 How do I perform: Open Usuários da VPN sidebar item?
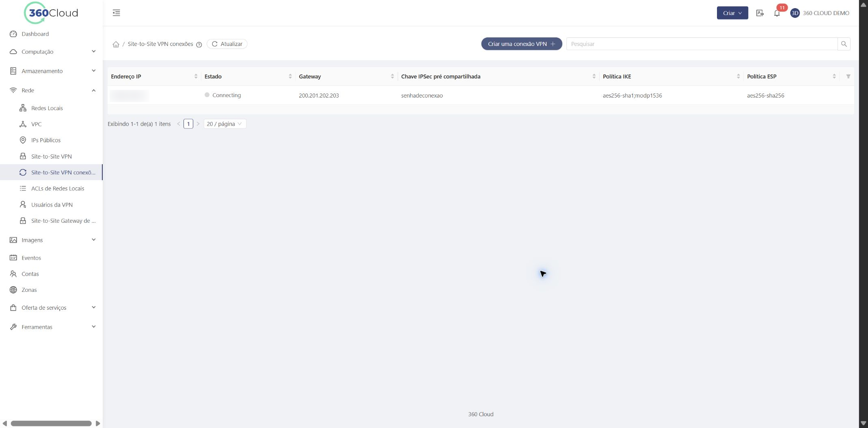point(51,204)
